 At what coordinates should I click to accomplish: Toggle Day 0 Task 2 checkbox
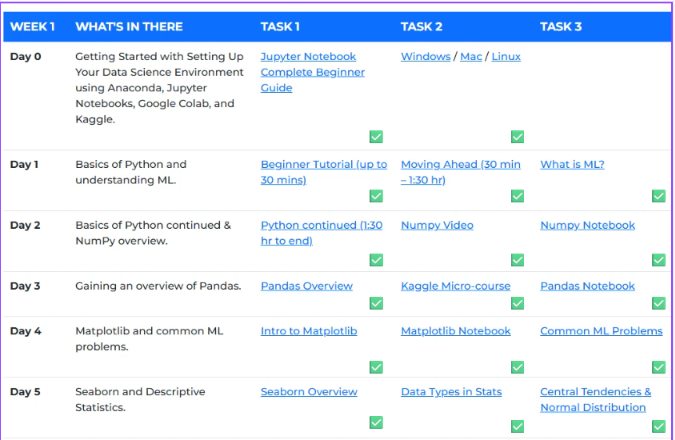coord(517,136)
